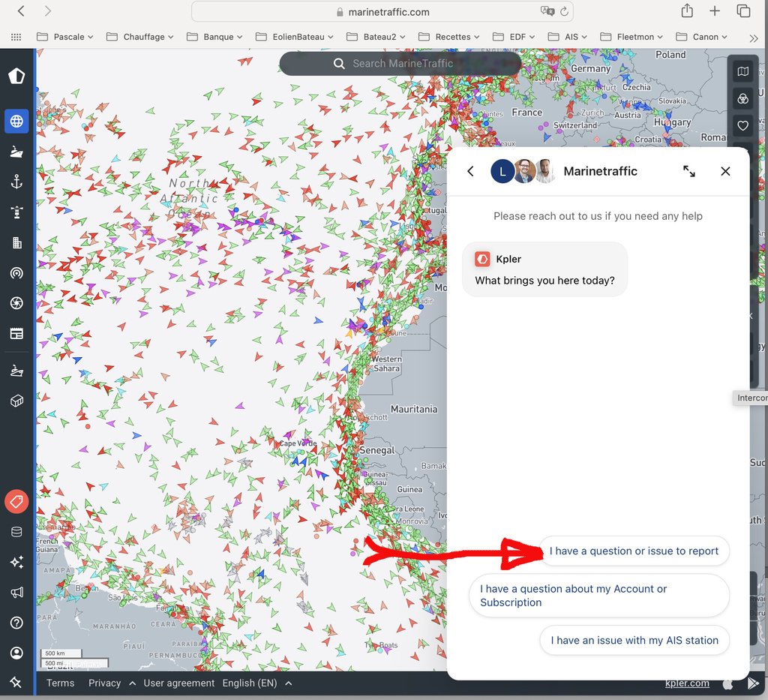Expand the AIS bookmarks folder
This screenshot has height=700, width=768.
(568, 37)
